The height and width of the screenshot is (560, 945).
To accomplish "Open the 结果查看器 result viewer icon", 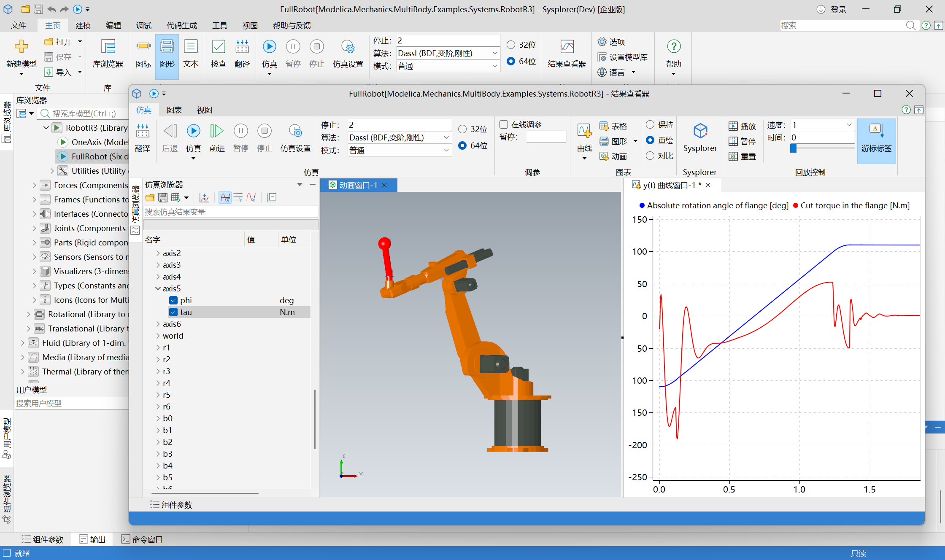I will pos(567,47).
